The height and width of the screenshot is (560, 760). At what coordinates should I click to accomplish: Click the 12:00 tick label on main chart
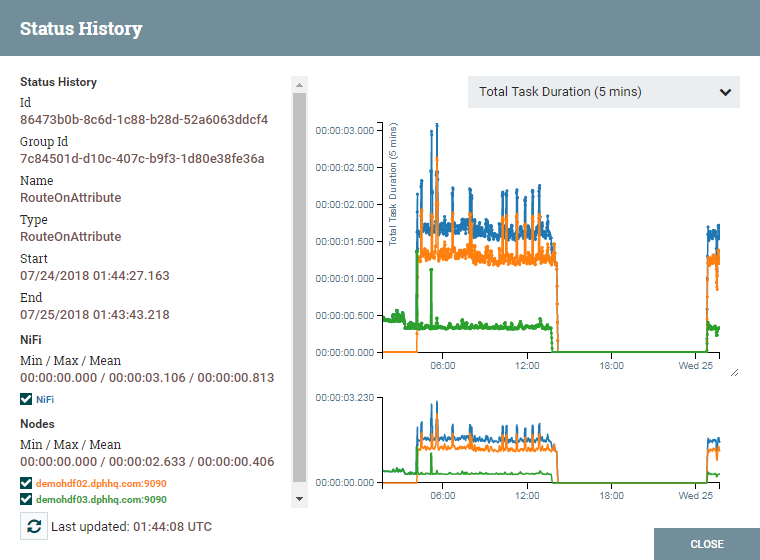(x=526, y=366)
